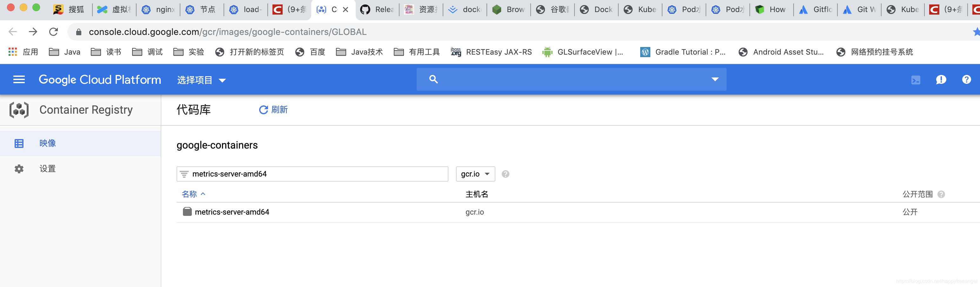Click the filter icon in filter box
The width and height of the screenshot is (980, 287).
pos(184,174)
